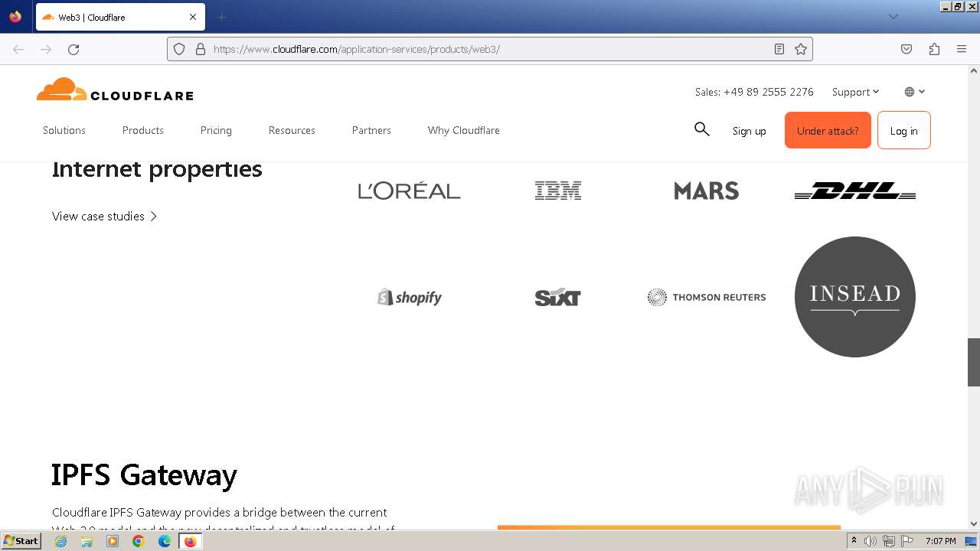Click the taskbar clock 7:07 PM
Viewport: 980px width, 551px height.
[940, 541]
